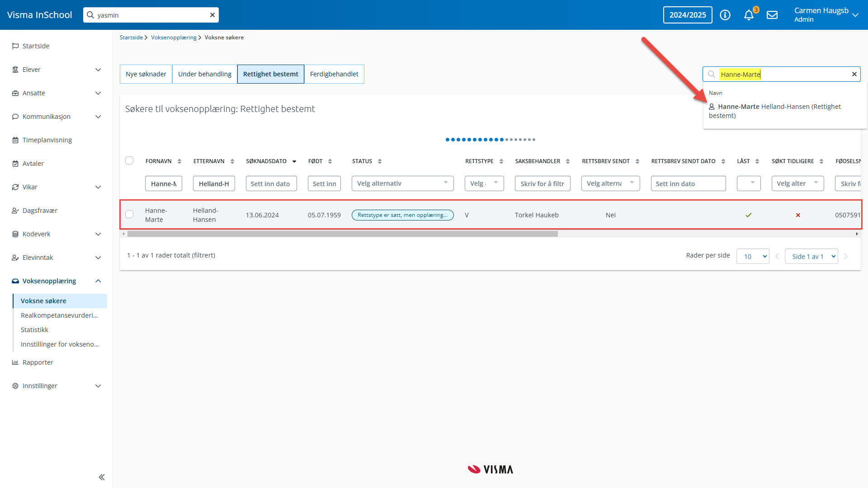The width and height of the screenshot is (868, 488).
Task: Sort by RETTSTYPE column arrows
Action: [501, 161]
